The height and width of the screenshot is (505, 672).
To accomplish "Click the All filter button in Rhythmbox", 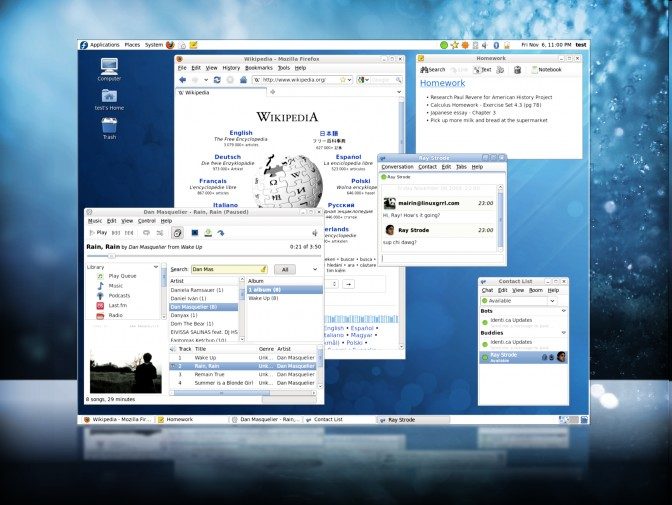I will tap(285, 269).
